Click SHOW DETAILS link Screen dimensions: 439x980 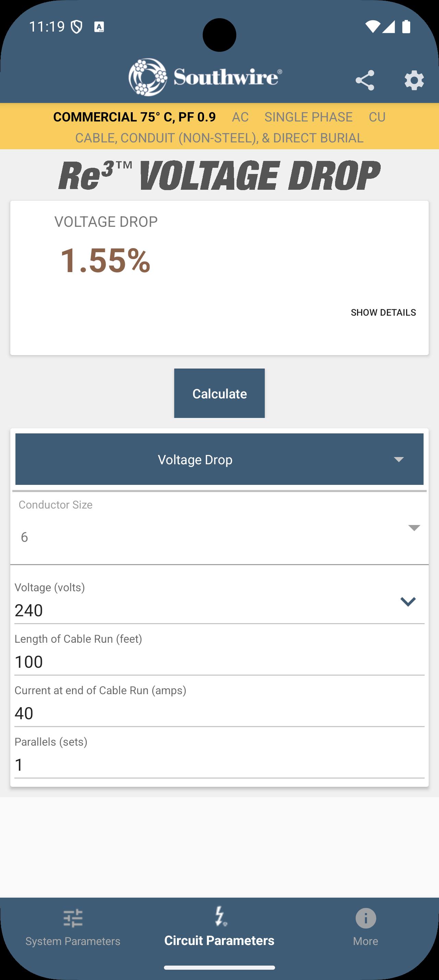coord(383,312)
